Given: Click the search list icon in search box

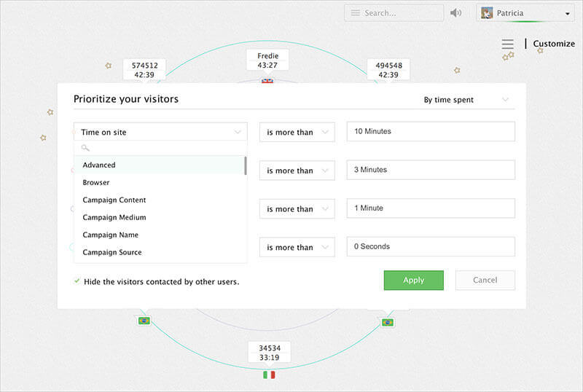Looking at the screenshot, I should click(x=356, y=13).
